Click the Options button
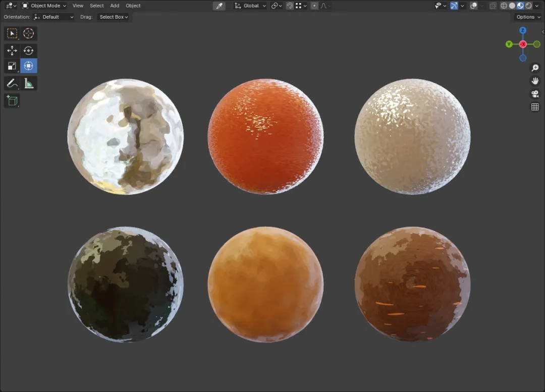Image resolution: width=545 pixels, height=392 pixels. 528,17
